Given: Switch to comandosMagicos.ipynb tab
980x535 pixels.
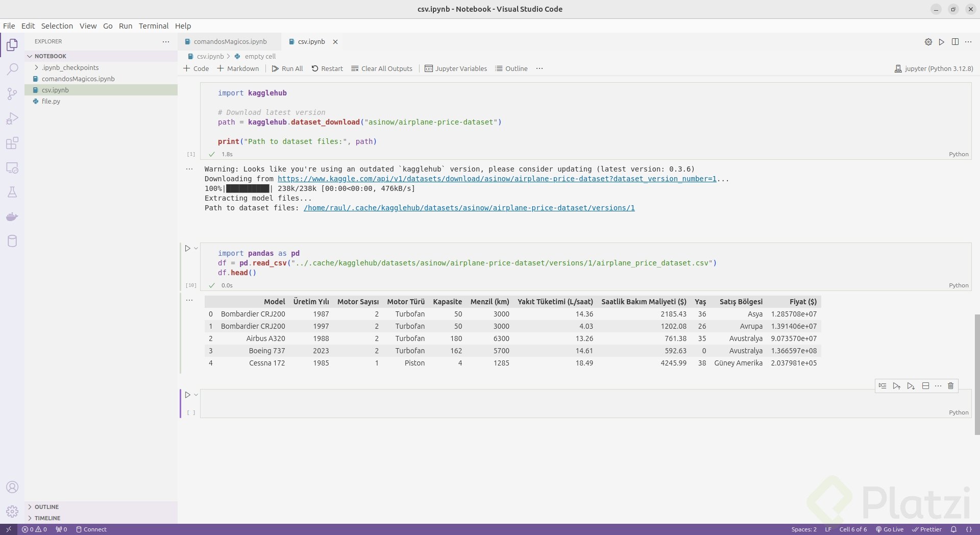Looking at the screenshot, I should click(x=230, y=42).
